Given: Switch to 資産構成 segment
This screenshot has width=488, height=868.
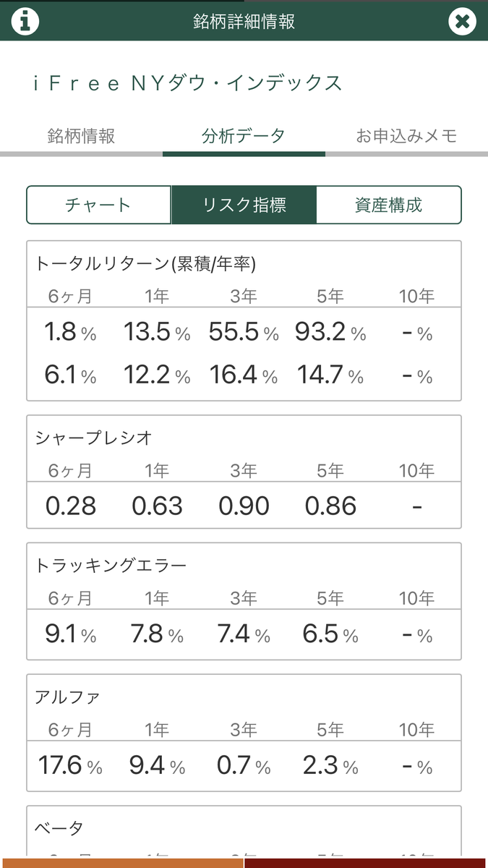Looking at the screenshot, I should [x=389, y=205].
